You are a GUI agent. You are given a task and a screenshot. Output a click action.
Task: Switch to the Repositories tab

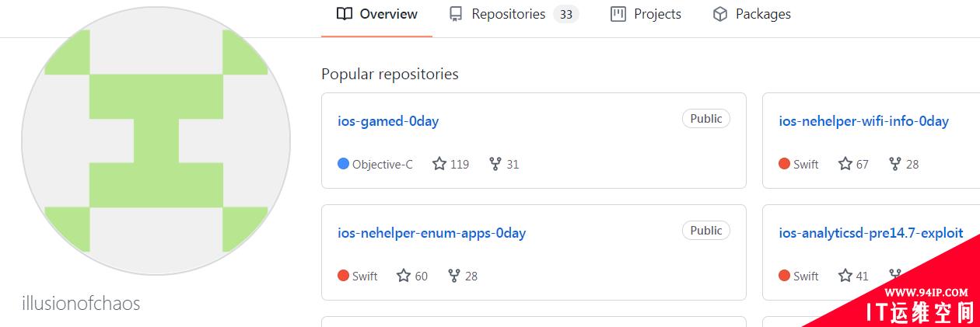coord(513,14)
